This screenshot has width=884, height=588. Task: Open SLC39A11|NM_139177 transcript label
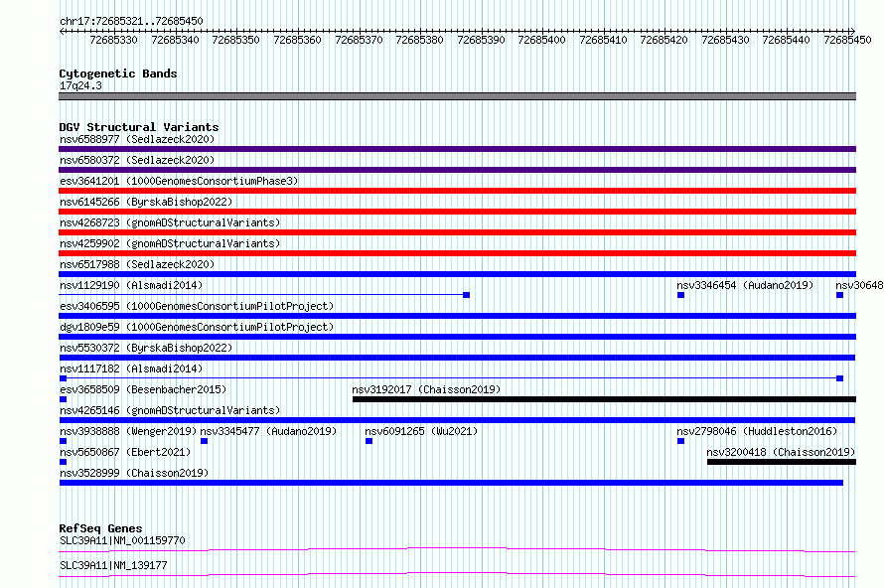[x=113, y=565]
